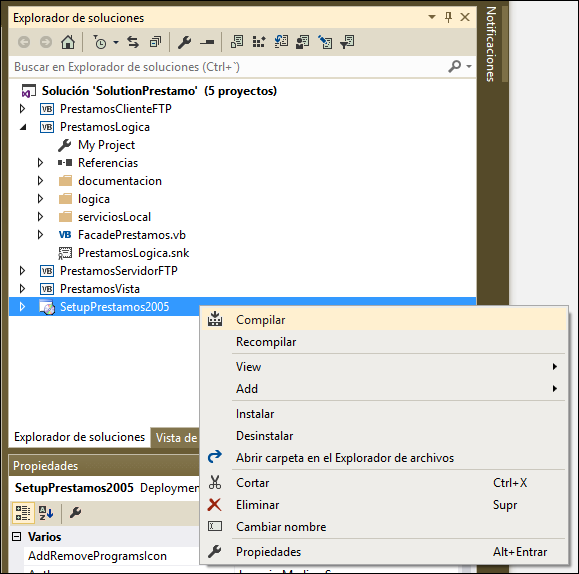Toggle the auto-hide pin of Explorador de soluciones
The height and width of the screenshot is (574, 579).
coord(448,17)
